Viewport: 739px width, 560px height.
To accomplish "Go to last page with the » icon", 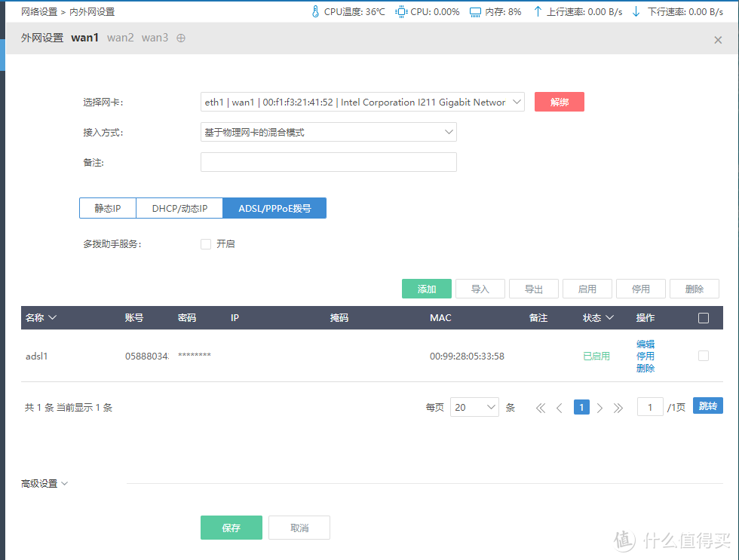I will pyautogui.click(x=618, y=407).
